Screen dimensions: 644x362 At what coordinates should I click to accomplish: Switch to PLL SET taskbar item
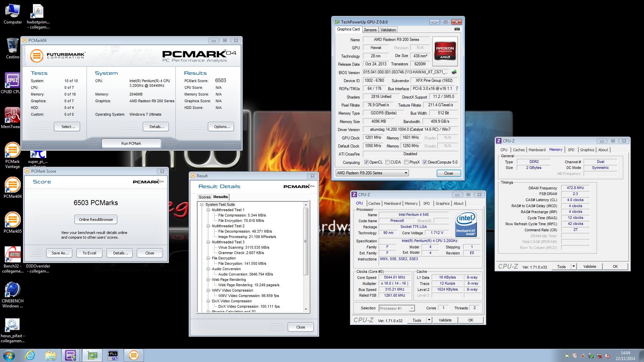(113, 355)
